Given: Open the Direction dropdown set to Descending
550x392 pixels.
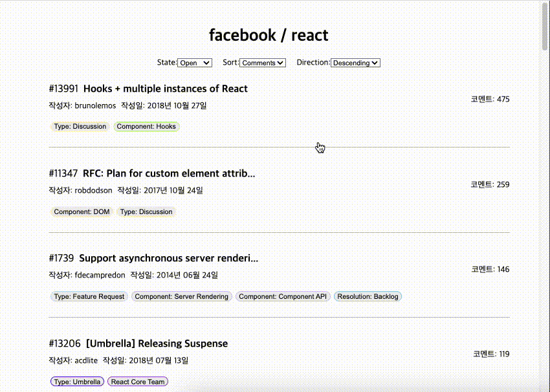Looking at the screenshot, I should (355, 63).
